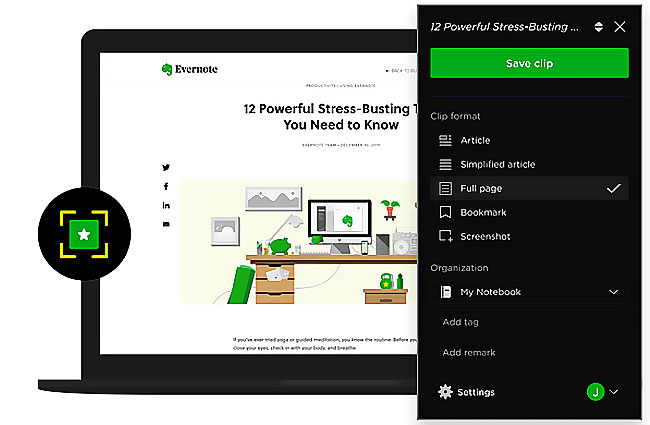Click the Web Clipper star badge icon
This screenshot has height=425, width=650.
coord(84,234)
